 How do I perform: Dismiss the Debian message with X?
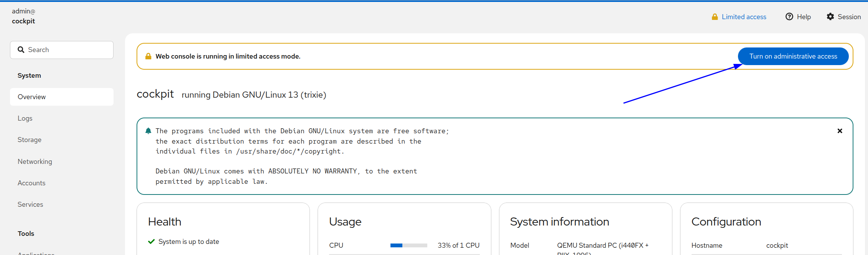tap(840, 131)
